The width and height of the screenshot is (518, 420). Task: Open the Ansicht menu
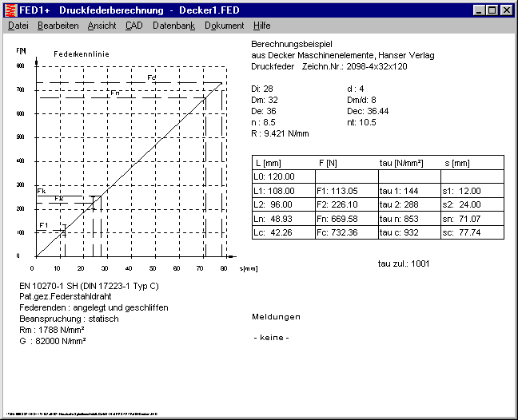[x=102, y=26]
